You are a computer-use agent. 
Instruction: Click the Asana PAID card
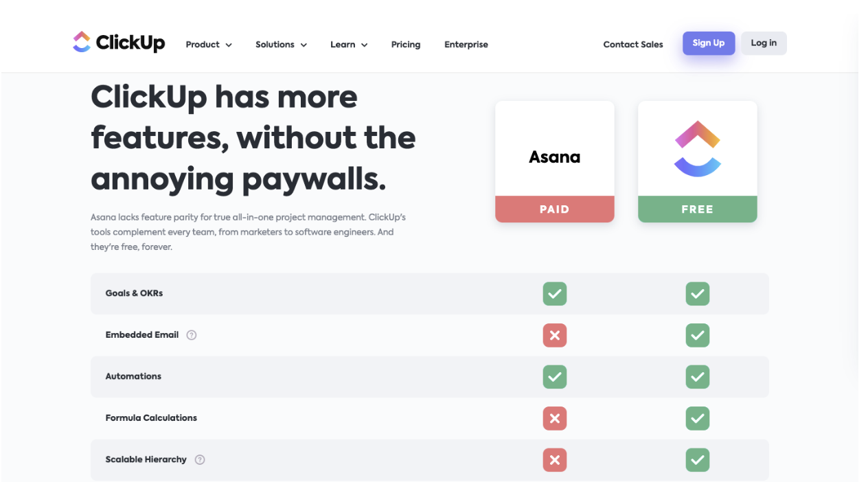[555, 161]
